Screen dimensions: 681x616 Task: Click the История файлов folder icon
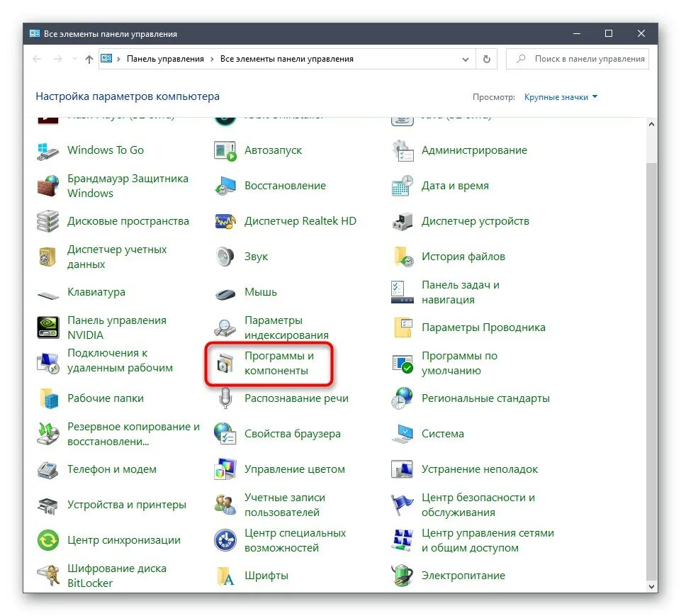[403, 257]
